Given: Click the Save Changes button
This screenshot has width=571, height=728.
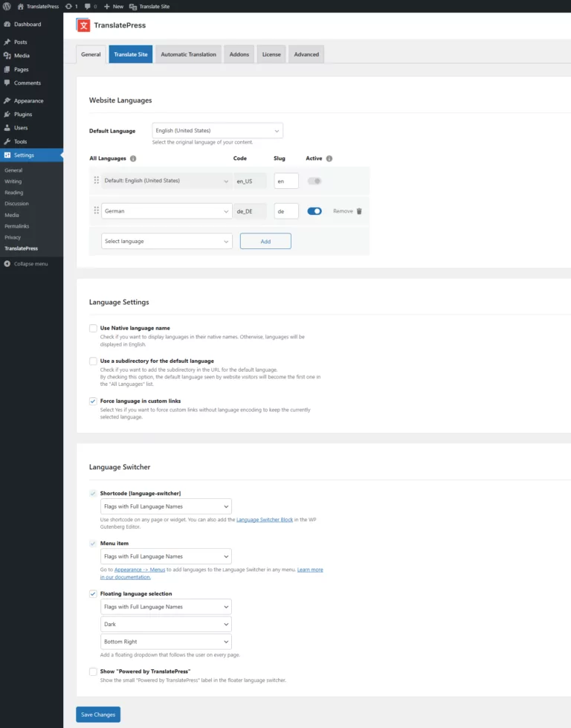Looking at the screenshot, I should (x=98, y=715).
